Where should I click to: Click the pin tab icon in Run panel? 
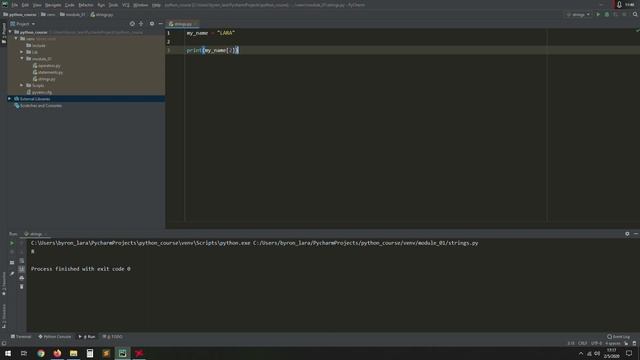coord(12,273)
